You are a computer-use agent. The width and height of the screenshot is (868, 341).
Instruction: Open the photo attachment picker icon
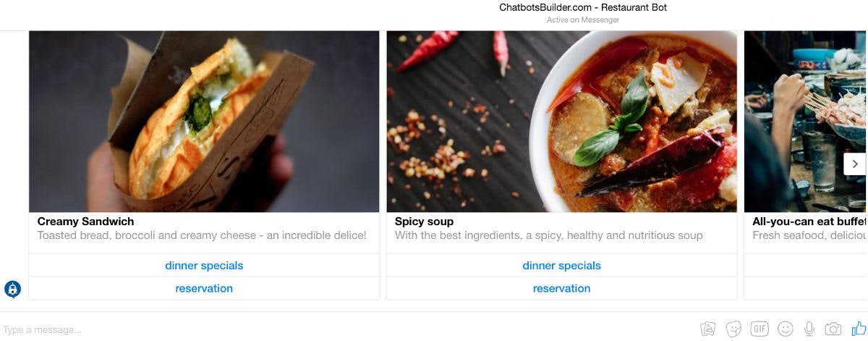point(708,329)
